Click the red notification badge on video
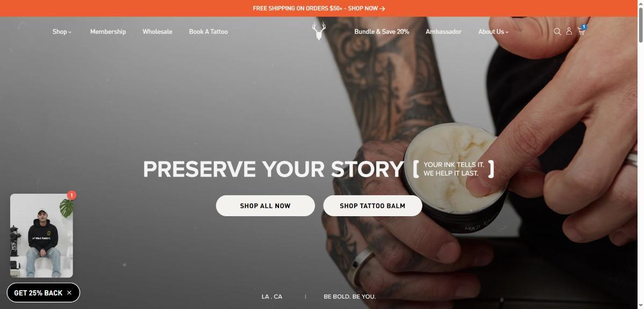This screenshot has width=644, height=309. 72,195
